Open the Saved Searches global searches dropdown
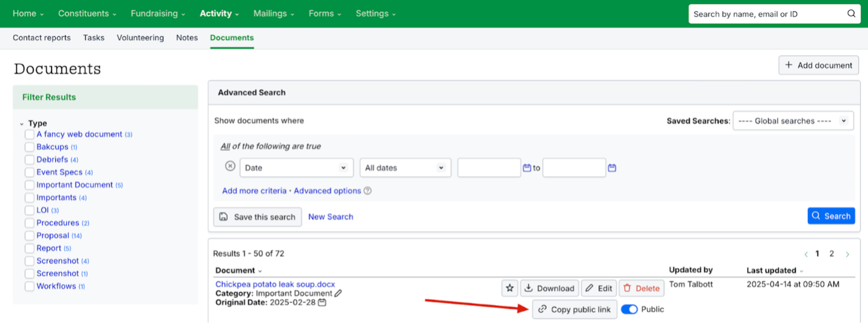 click(793, 121)
